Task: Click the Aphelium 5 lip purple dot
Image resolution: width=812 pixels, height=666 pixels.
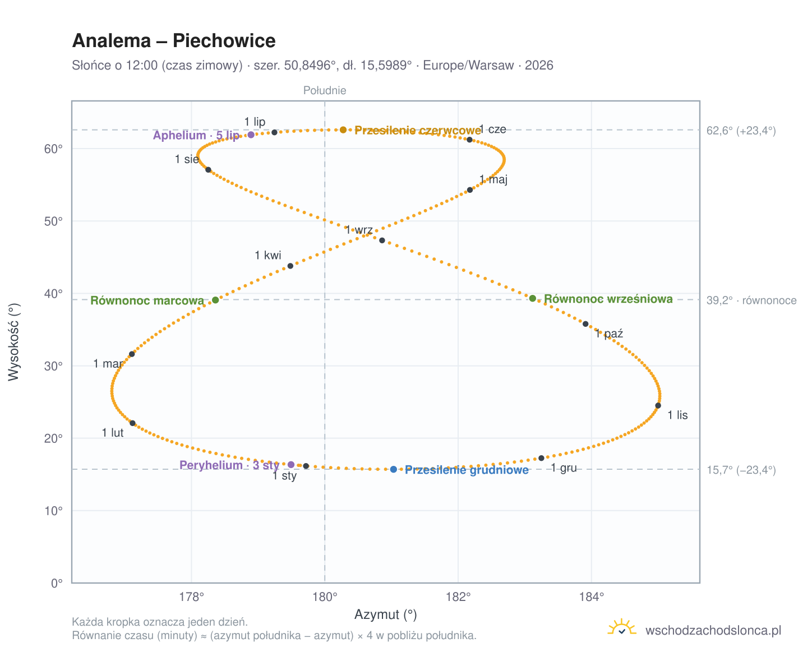Action: [251, 135]
